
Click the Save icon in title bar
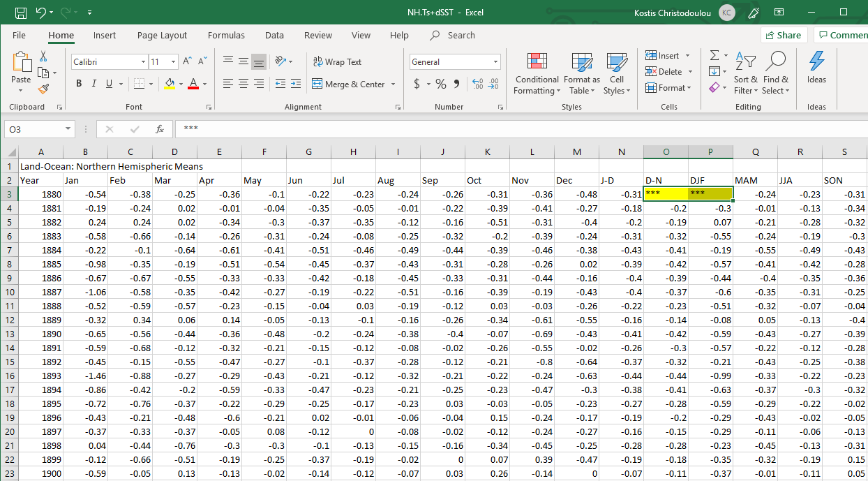pyautogui.click(x=21, y=13)
